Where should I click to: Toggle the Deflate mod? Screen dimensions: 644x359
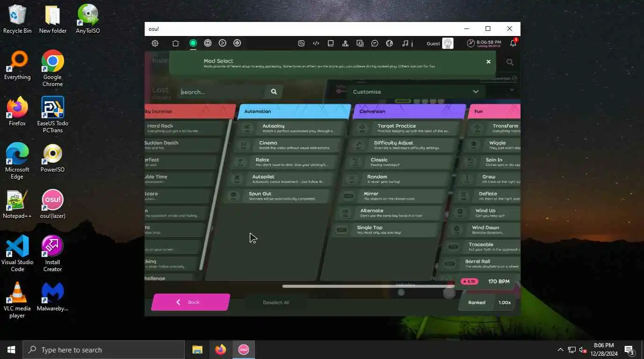coord(487,196)
